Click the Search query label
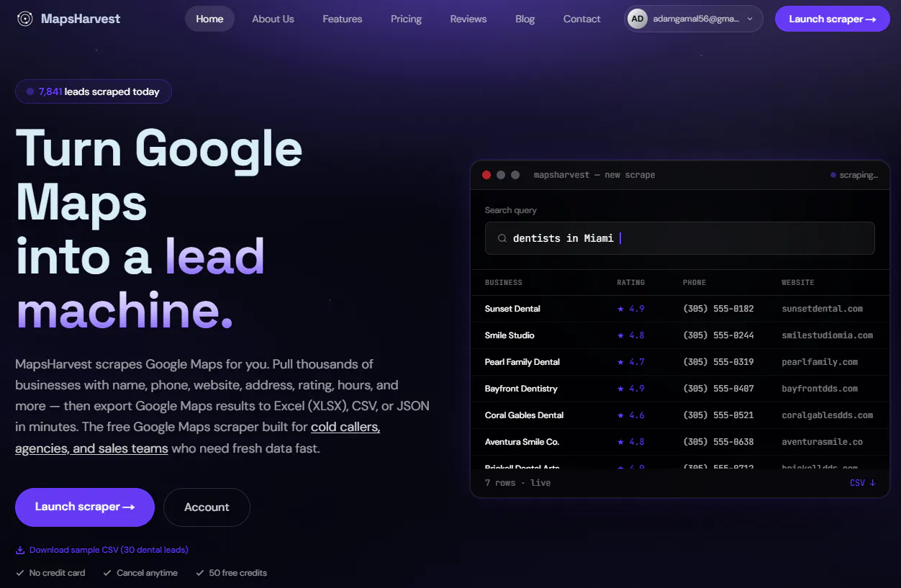Viewport: 901px width, 588px height. click(511, 210)
